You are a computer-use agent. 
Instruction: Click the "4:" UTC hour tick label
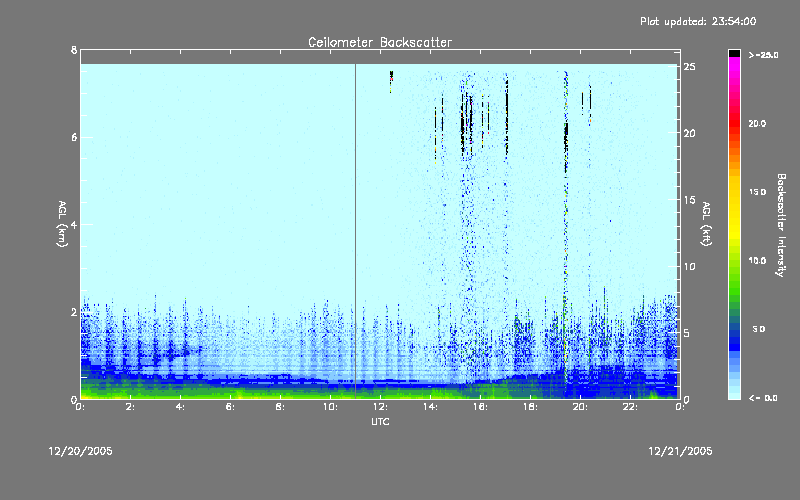pos(180,407)
